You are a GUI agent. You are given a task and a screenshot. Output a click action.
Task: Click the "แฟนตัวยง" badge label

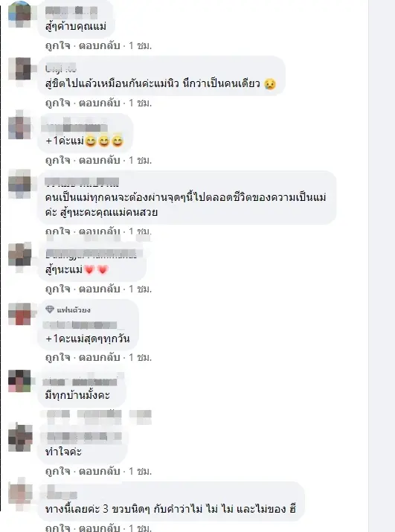[74, 310]
